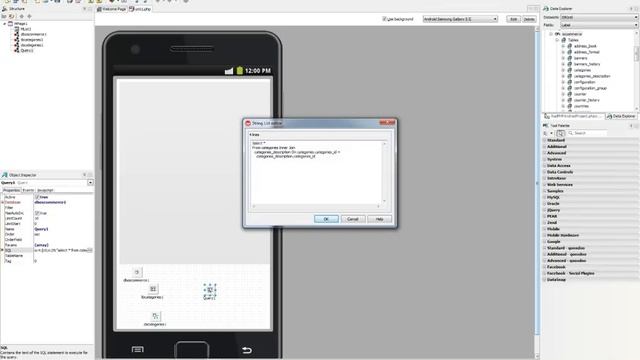Select Query1 in the Structure tree
The height and width of the screenshot is (360, 640).
[27, 51]
